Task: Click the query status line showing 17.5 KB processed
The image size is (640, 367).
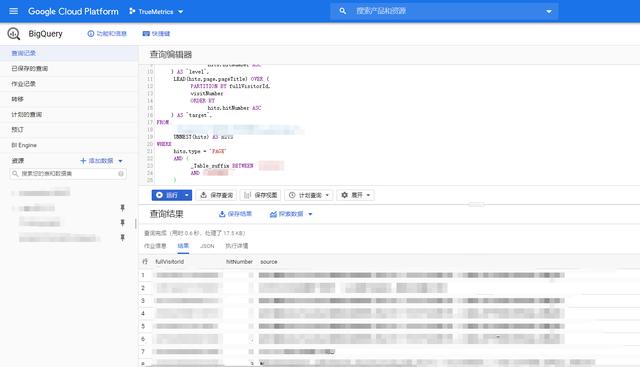Action: [x=195, y=233]
